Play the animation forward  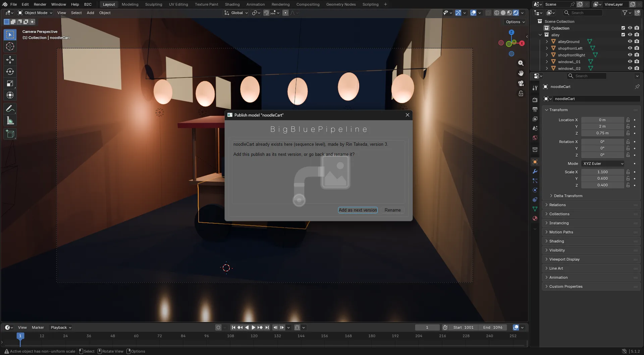tap(254, 327)
